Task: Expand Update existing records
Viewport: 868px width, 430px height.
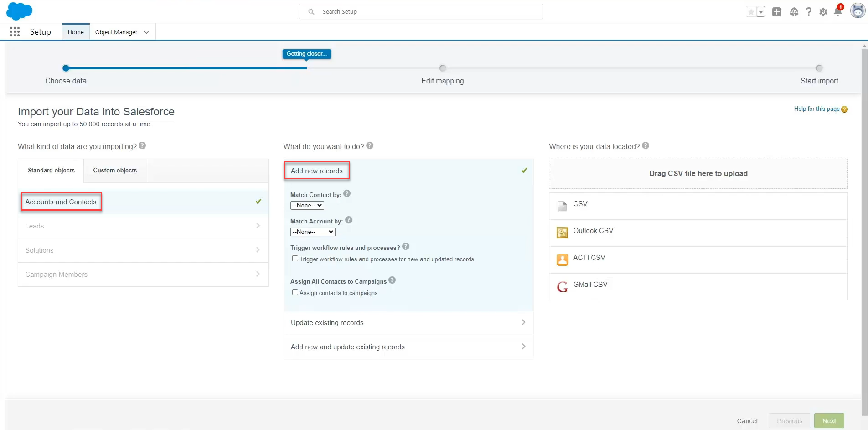Action: coord(408,323)
